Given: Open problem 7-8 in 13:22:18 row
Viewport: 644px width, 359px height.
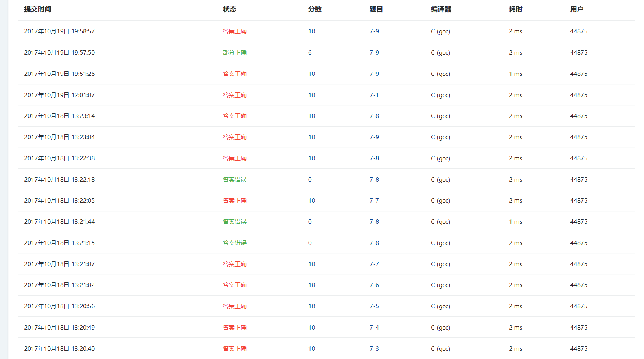Looking at the screenshot, I should coord(374,180).
